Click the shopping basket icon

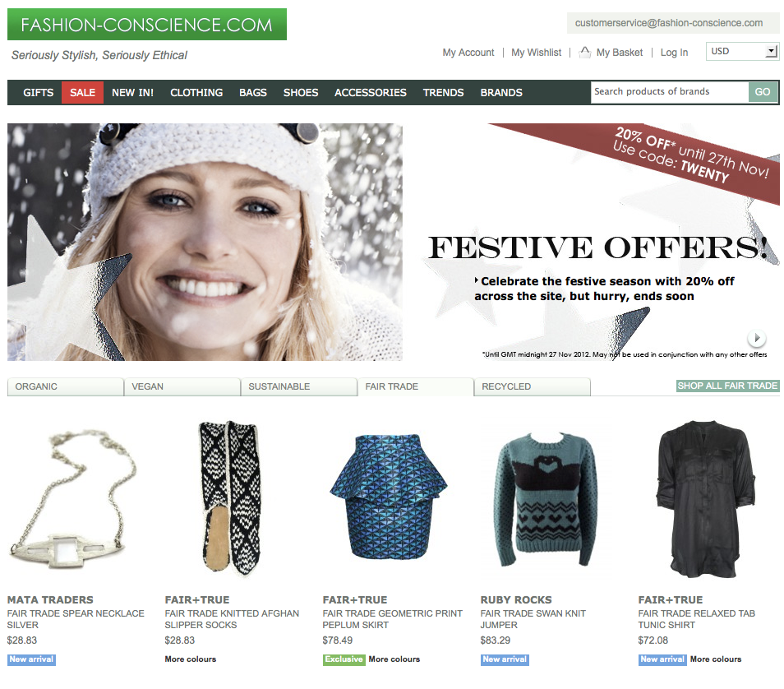coord(584,52)
